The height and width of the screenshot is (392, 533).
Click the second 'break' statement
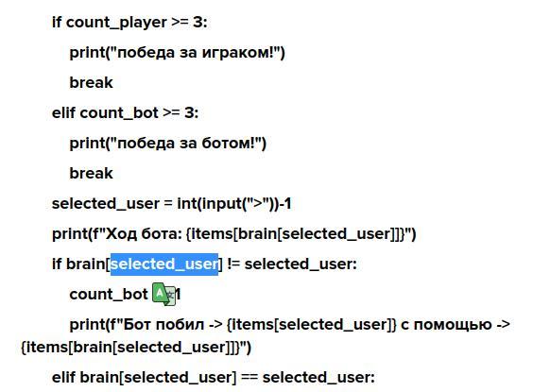click(91, 173)
